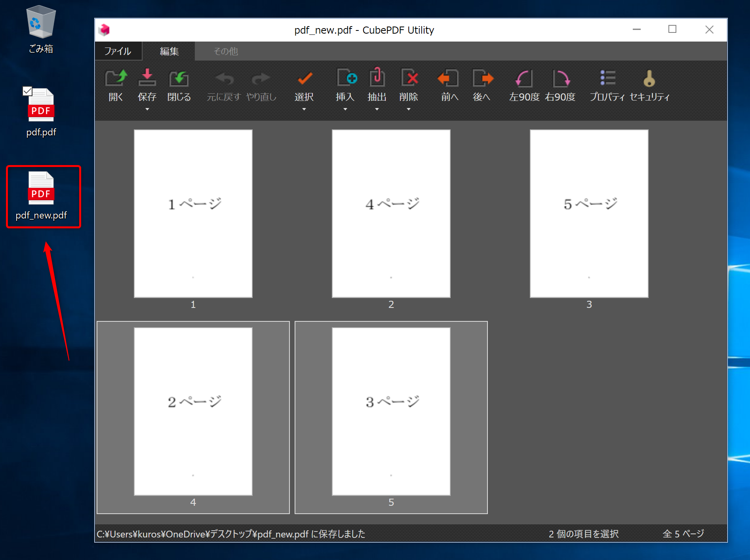Rotate pages with the 左90度 icon
Image resolution: width=750 pixels, height=560 pixels.
[x=524, y=79]
